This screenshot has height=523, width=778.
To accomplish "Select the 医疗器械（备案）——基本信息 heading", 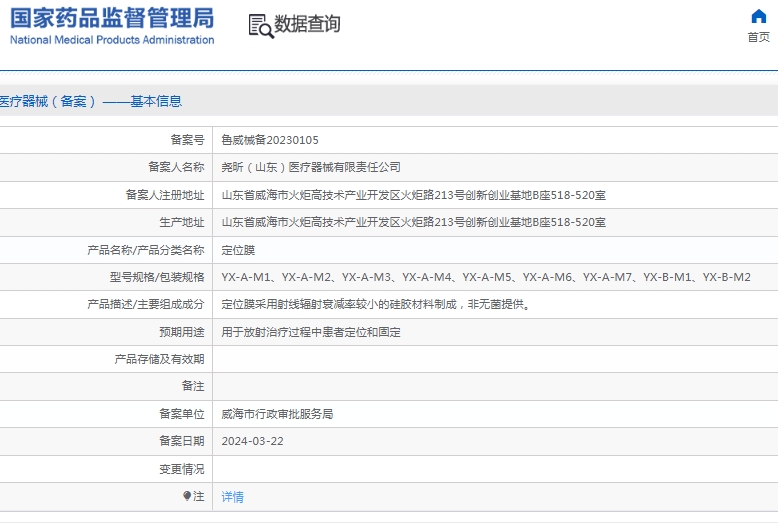I will pos(91,101).
